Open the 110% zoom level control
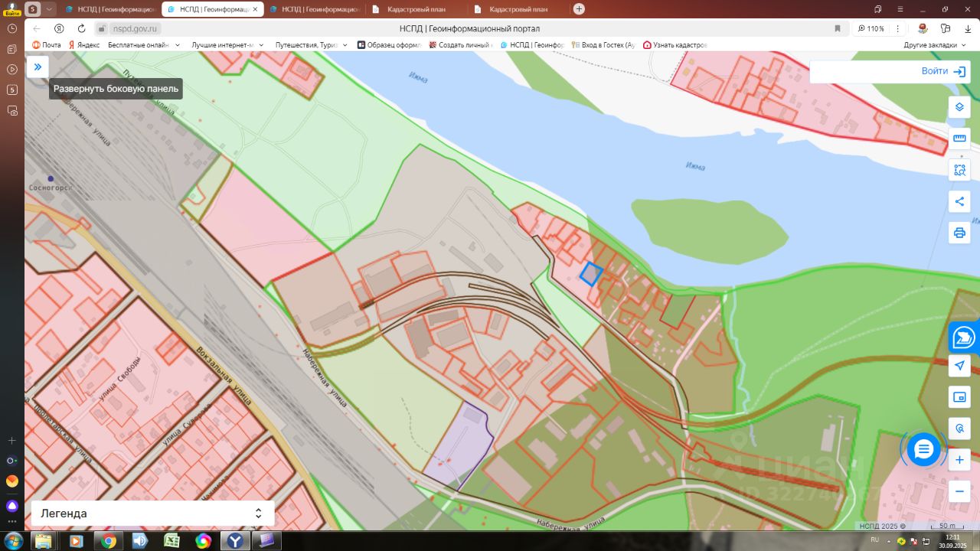Viewport: 980px width, 551px height. click(x=871, y=28)
